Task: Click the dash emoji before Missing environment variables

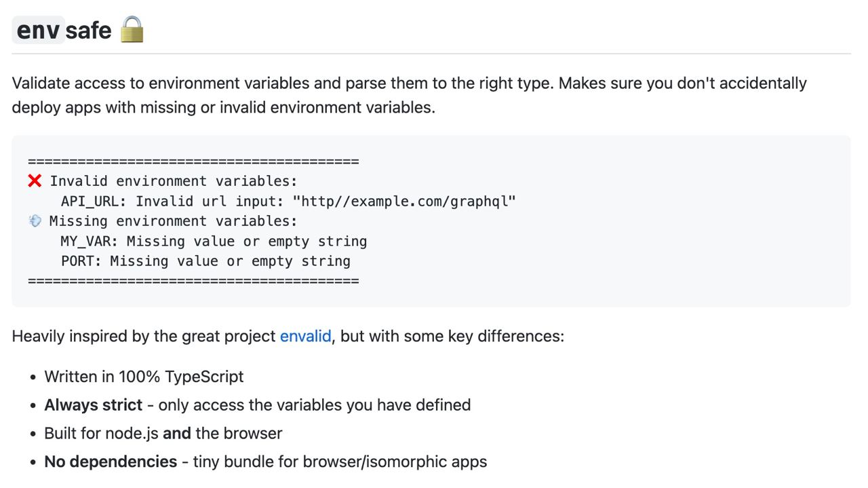Action: pyautogui.click(x=35, y=221)
